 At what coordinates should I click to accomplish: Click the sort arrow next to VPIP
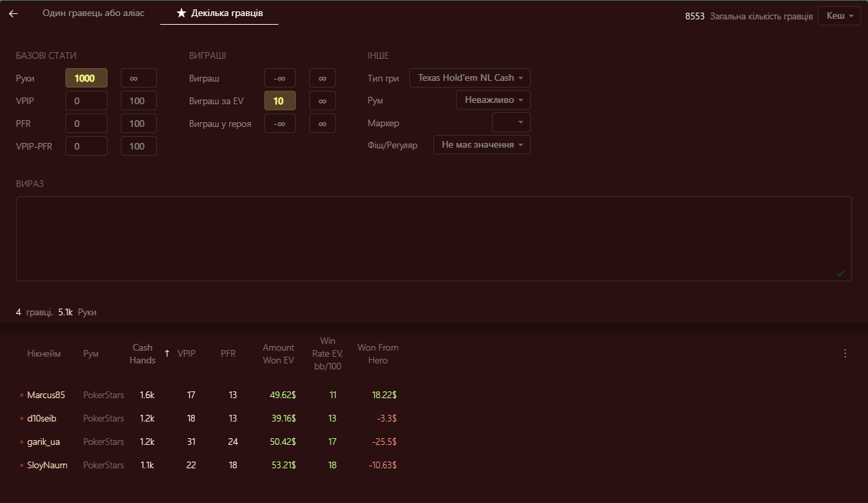(167, 353)
